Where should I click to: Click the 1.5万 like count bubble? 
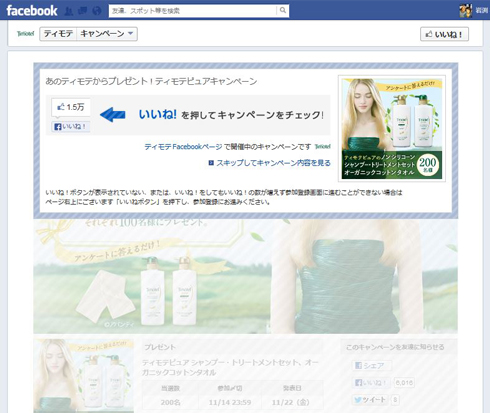[71, 107]
